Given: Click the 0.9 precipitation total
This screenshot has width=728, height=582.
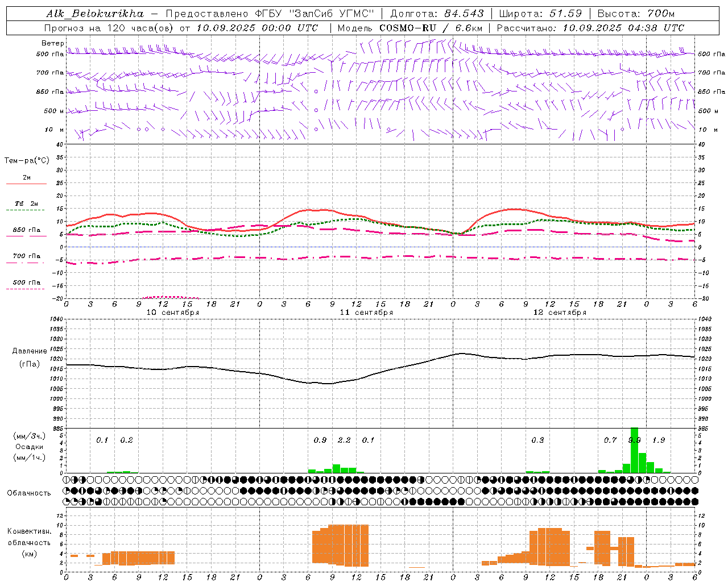Looking at the screenshot, I should coord(320,440).
